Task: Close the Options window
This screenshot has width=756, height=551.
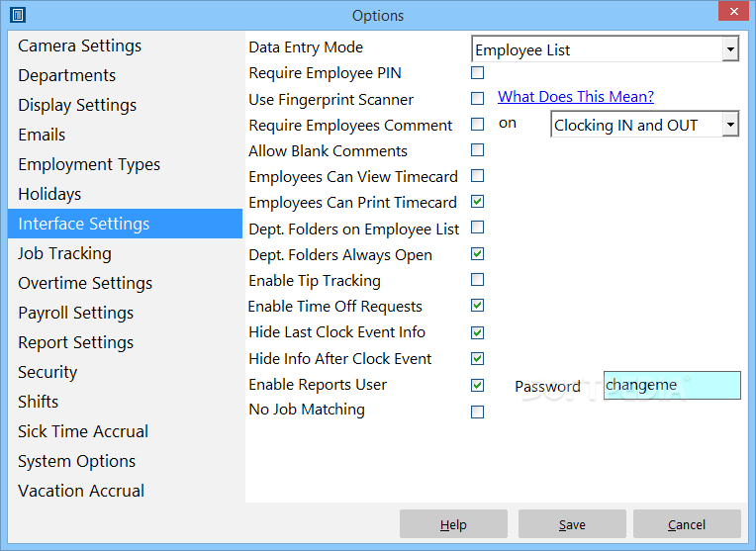Action: (x=733, y=11)
